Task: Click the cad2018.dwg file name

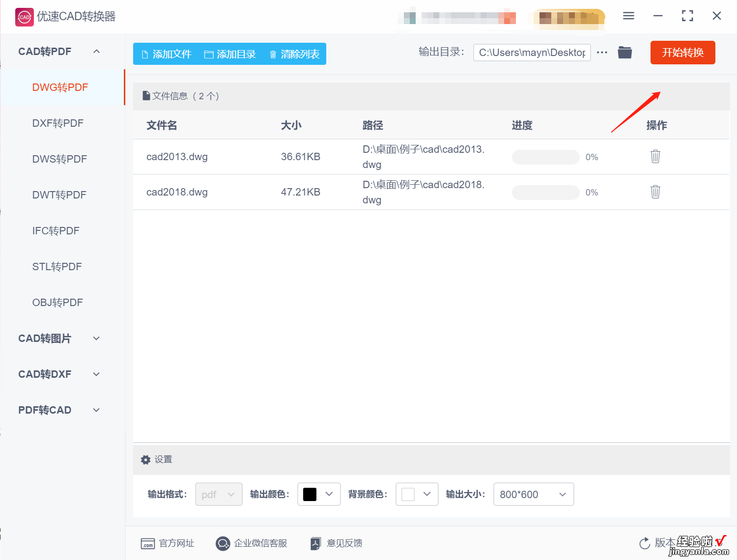Action: [x=177, y=192]
